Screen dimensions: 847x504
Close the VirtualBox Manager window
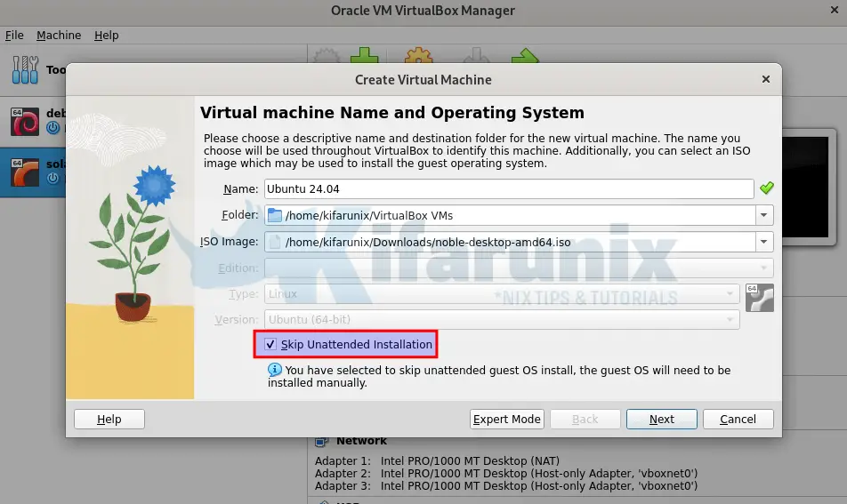[834, 10]
